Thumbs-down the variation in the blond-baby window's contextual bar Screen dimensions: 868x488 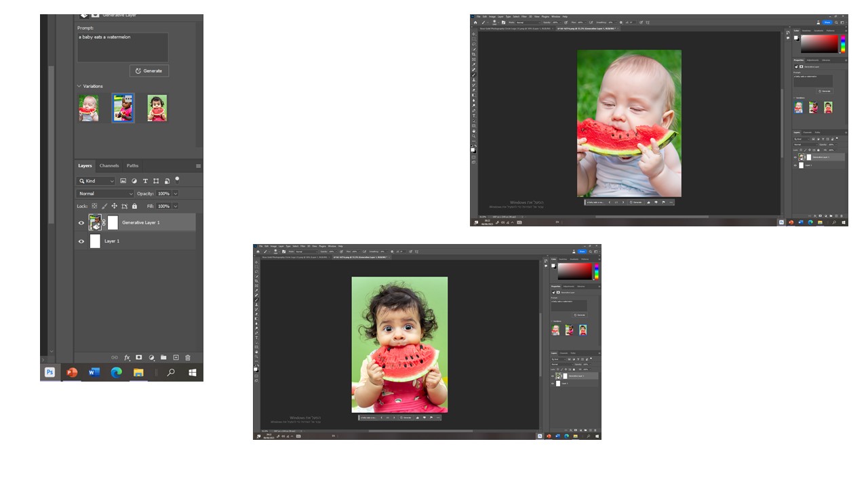tap(656, 202)
